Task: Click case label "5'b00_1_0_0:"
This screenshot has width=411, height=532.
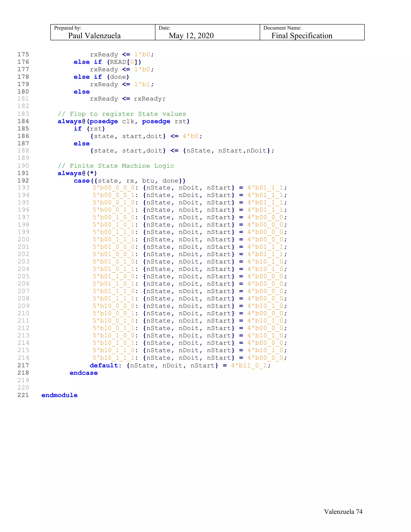Action: tap(115, 217)
